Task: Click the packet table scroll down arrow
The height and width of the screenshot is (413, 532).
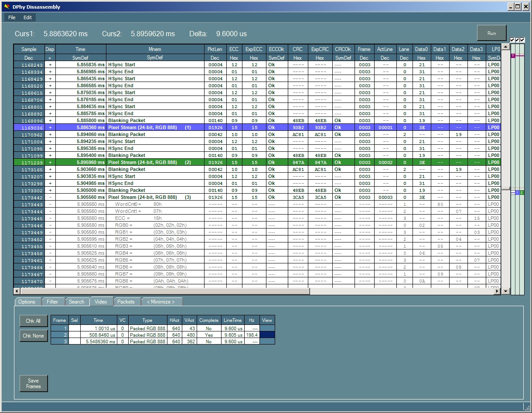Action: [505, 291]
